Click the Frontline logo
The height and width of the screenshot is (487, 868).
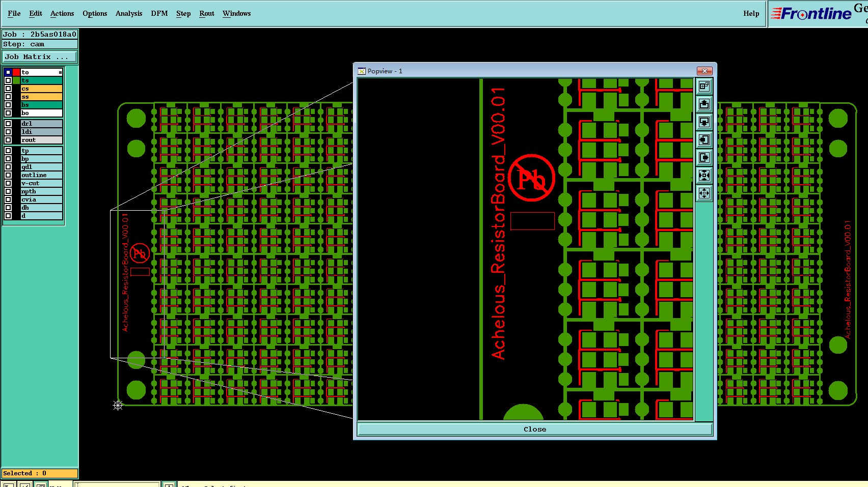[x=811, y=14]
